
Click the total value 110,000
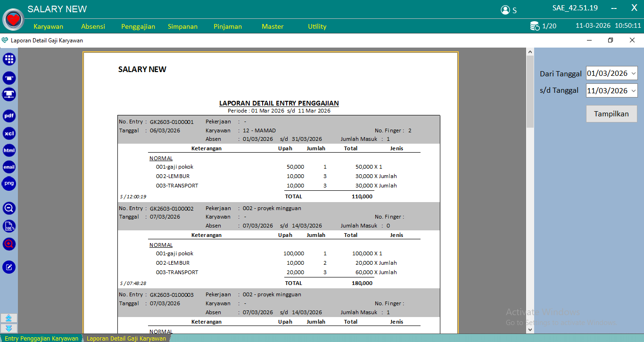click(362, 196)
